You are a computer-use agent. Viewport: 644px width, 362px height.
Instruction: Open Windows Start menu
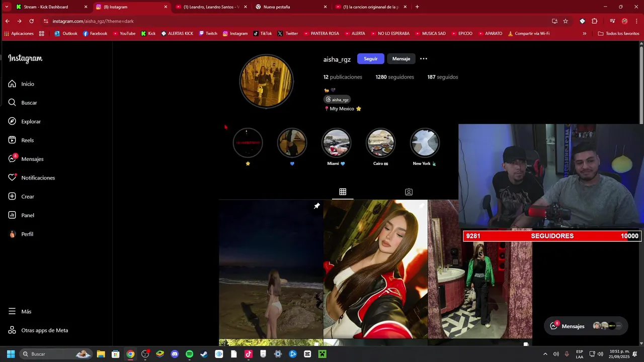[x=11, y=354]
